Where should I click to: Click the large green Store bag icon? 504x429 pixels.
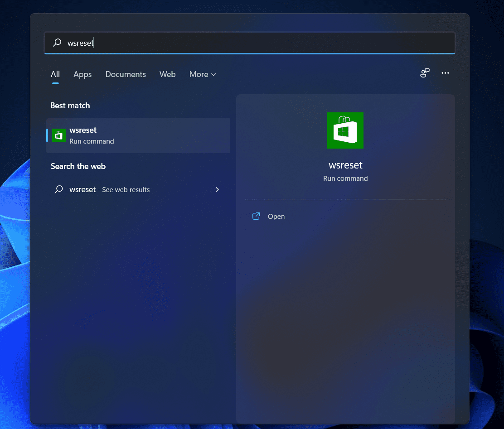click(x=345, y=130)
